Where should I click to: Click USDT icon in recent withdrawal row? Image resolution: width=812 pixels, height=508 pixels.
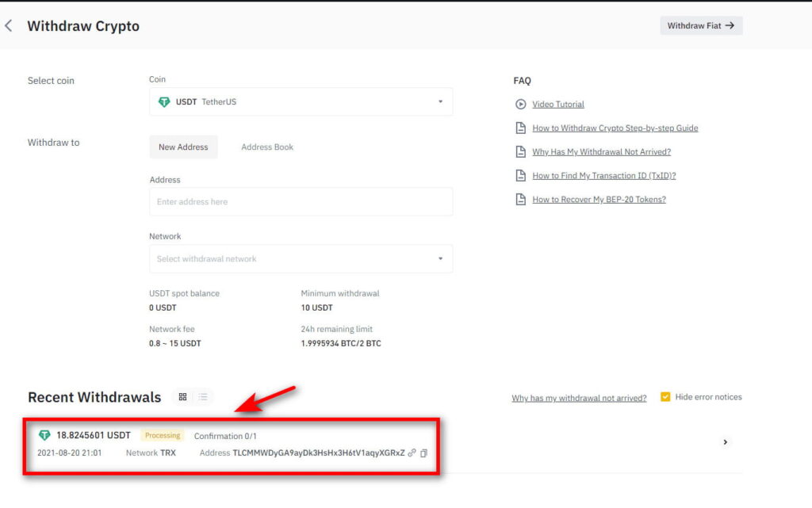(44, 435)
